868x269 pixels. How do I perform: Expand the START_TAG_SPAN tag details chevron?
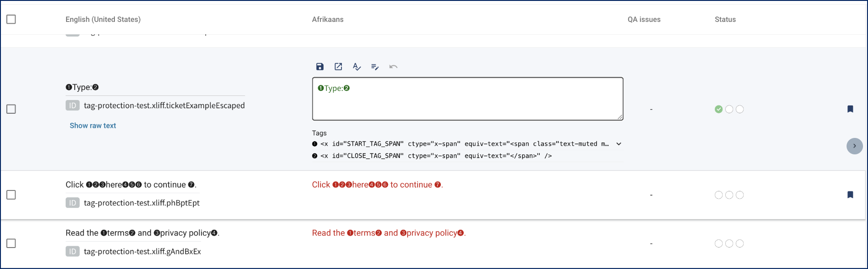619,144
